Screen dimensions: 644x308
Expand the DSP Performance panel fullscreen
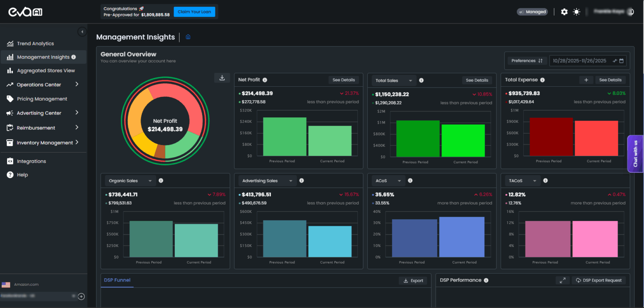pyautogui.click(x=562, y=280)
